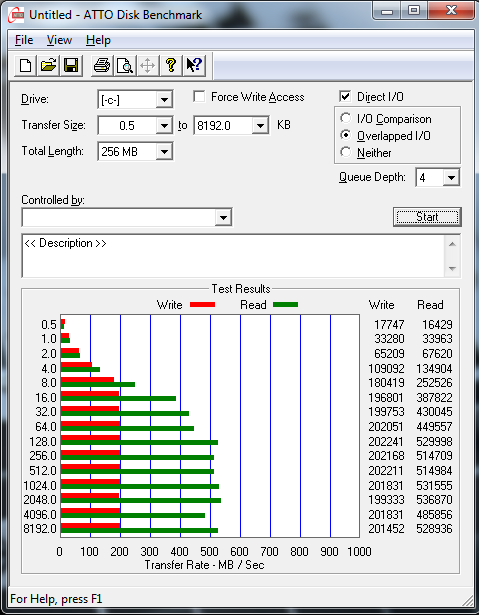
Task: Open the Total Length 256 MB dropdown
Action: [164, 151]
